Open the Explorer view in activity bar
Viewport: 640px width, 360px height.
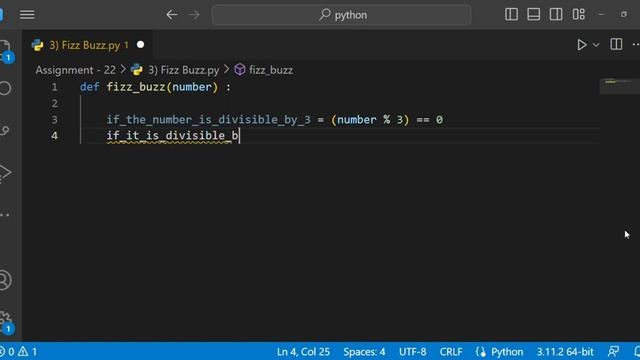(6, 50)
